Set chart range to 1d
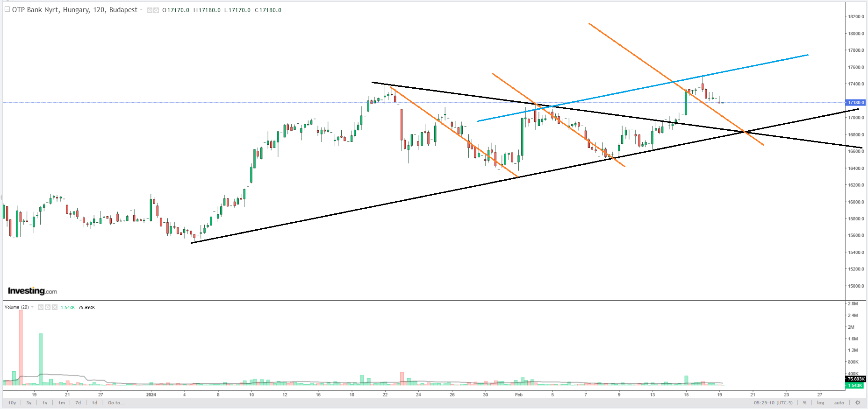868x409 pixels. tap(94, 402)
